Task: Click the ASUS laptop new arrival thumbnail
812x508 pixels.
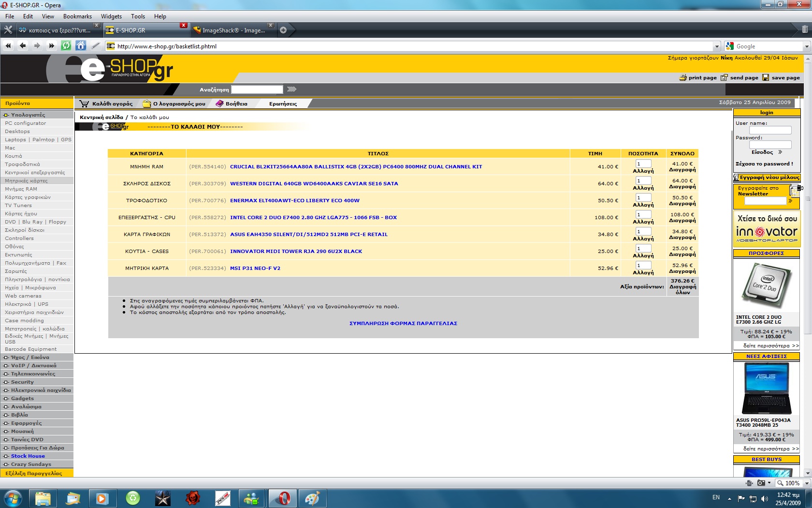Action: [x=766, y=388]
